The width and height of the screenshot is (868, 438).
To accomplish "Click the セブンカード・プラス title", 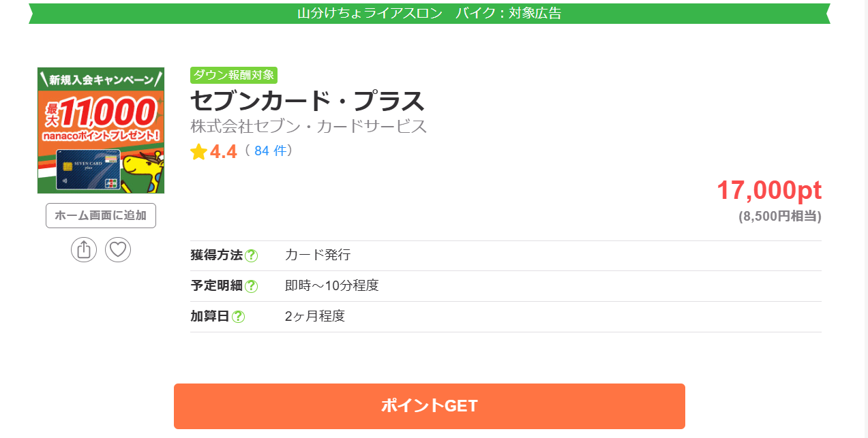I will (x=308, y=101).
